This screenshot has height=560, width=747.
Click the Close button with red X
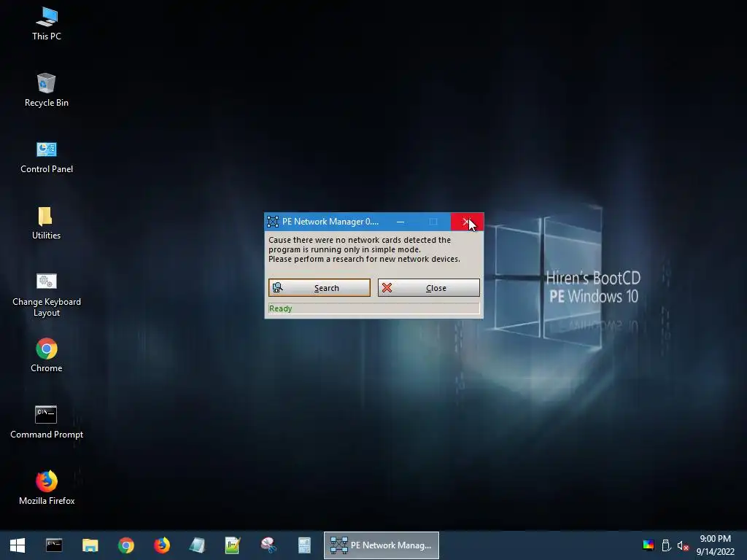coord(429,287)
